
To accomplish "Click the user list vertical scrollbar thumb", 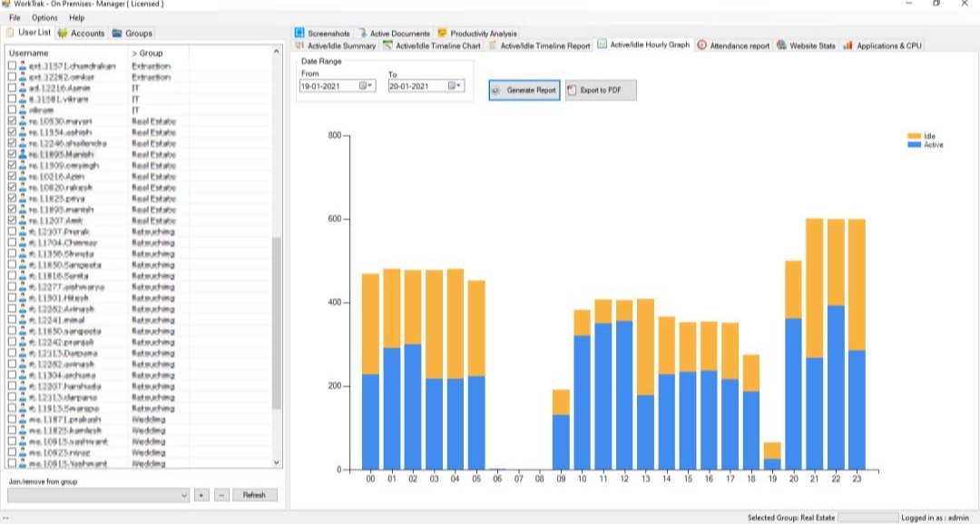I will pos(276,323).
